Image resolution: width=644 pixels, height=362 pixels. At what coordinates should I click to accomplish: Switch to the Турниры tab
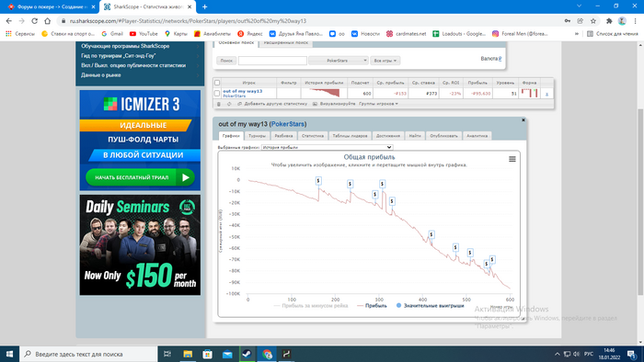(257, 136)
